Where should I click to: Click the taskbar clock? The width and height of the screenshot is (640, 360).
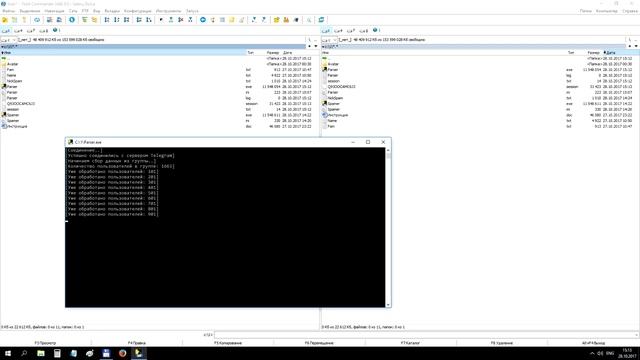tap(628, 353)
